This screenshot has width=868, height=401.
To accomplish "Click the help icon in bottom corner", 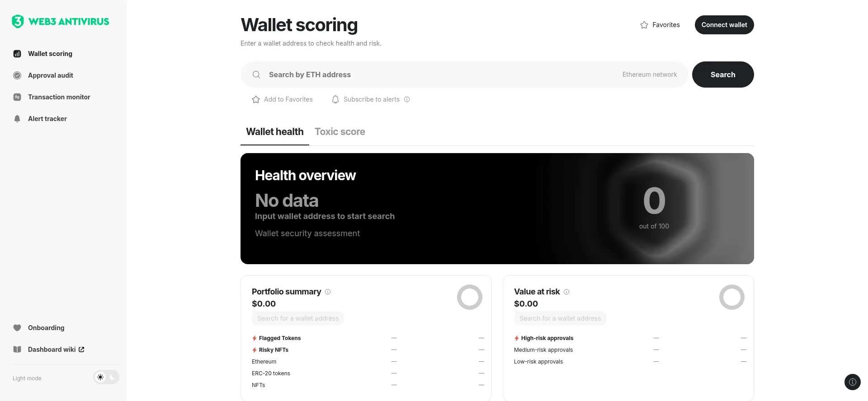I will [x=853, y=382].
